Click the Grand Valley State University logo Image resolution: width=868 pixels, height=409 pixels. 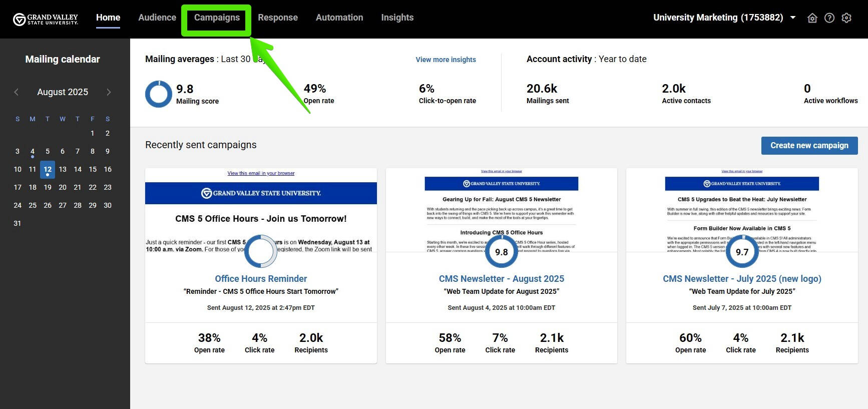coord(46,19)
